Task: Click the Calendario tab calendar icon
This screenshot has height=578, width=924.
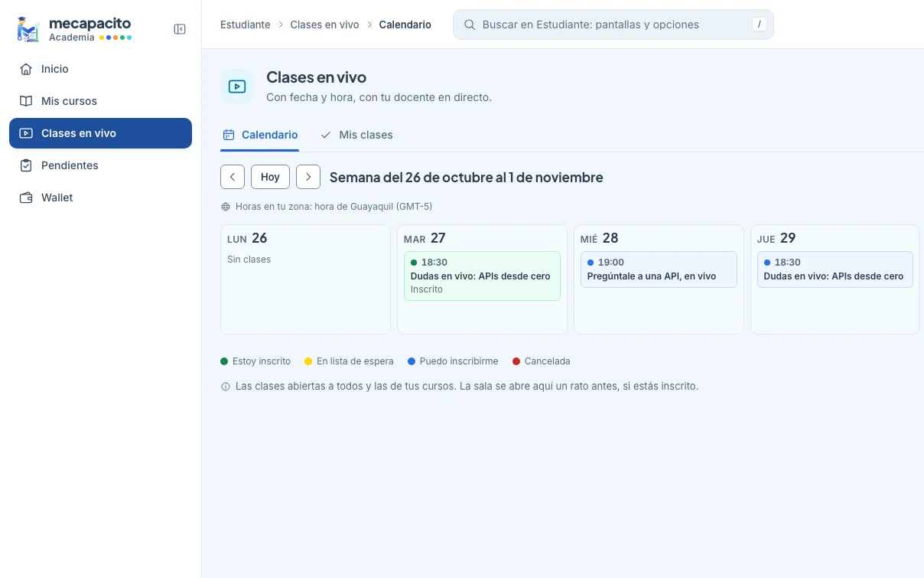Action: (x=228, y=135)
